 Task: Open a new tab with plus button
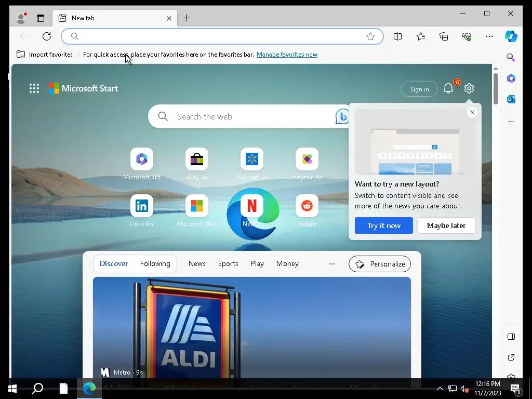[187, 18]
